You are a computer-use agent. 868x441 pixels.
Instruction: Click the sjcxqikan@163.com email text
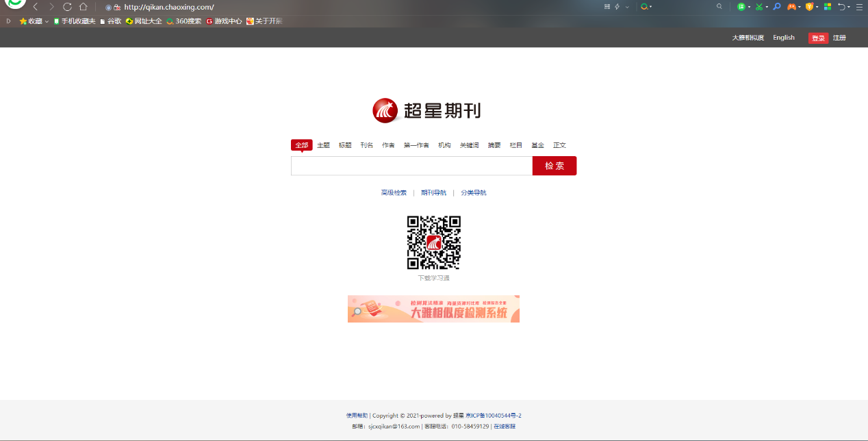pos(394,427)
